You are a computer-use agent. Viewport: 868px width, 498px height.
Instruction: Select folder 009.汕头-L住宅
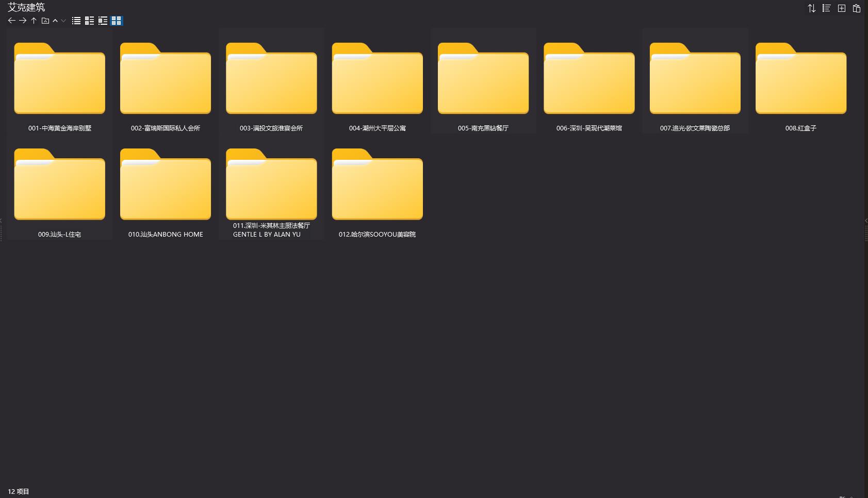tap(60, 188)
